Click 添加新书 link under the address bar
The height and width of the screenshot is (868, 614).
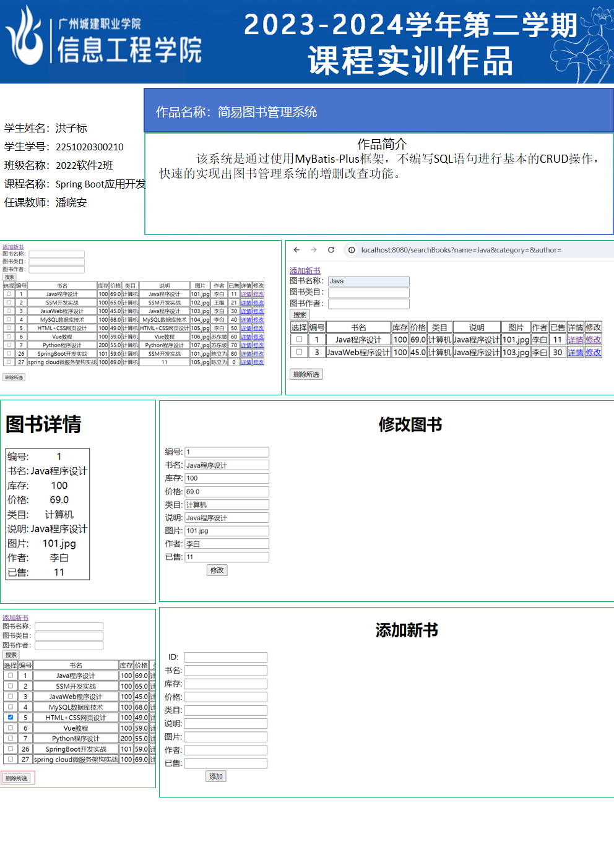(x=305, y=270)
